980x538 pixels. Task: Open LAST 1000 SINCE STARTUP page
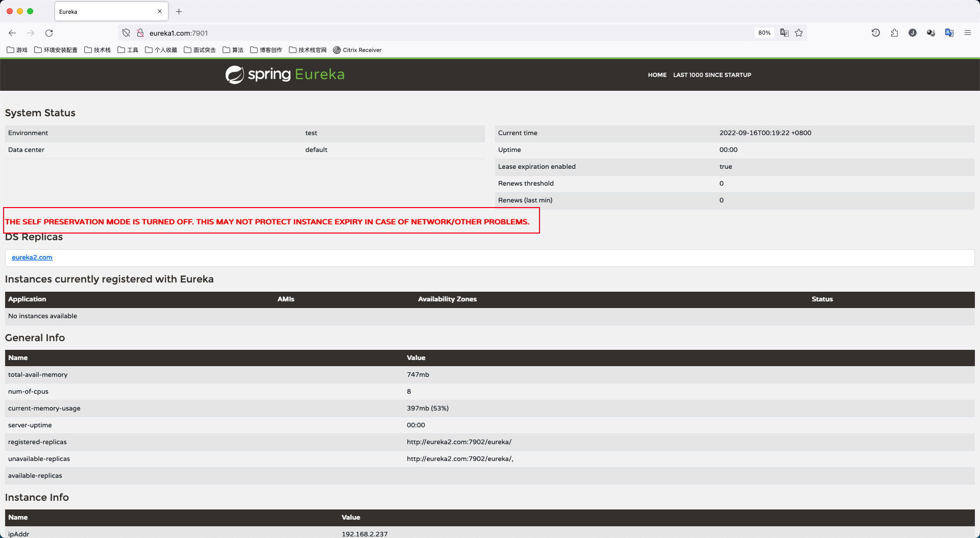pyautogui.click(x=712, y=75)
